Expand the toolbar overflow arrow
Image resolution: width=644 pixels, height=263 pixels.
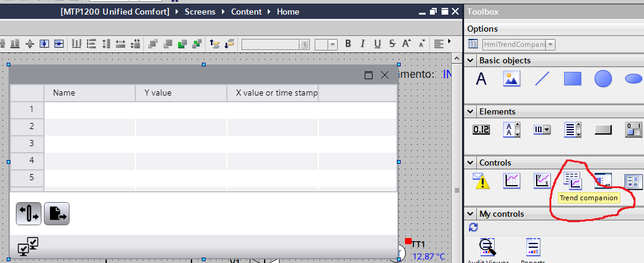pos(449,41)
